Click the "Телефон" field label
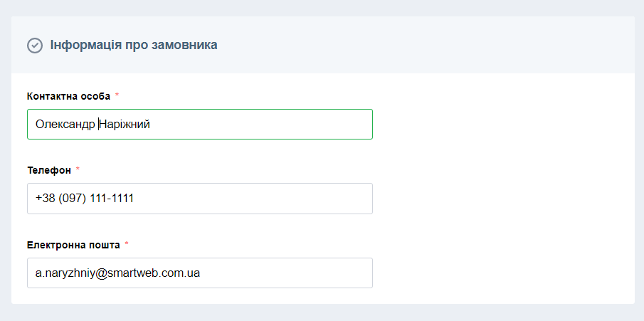 click(49, 170)
